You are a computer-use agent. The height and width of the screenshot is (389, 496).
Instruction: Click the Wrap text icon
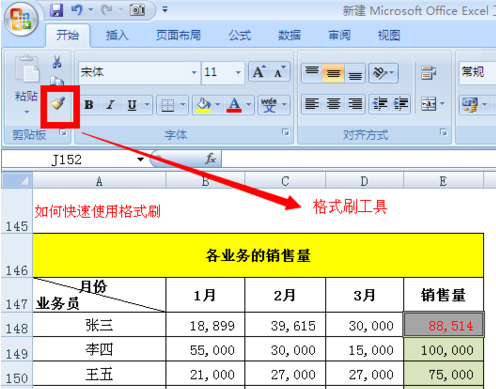tap(428, 72)
